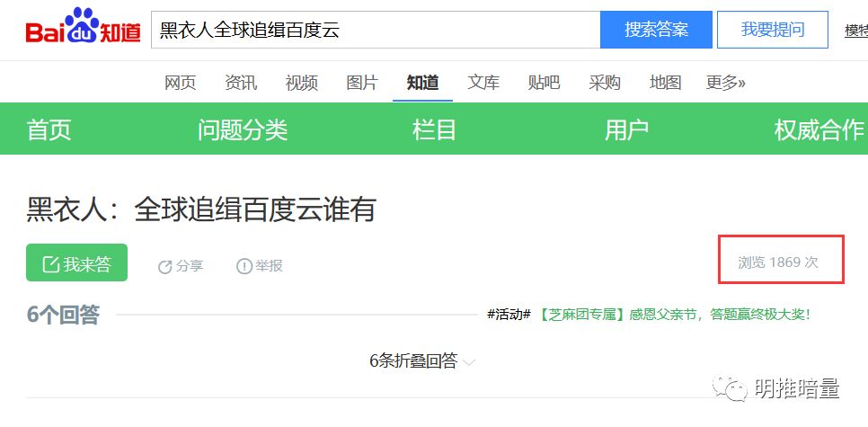Select the active 知道 tab

423,83
